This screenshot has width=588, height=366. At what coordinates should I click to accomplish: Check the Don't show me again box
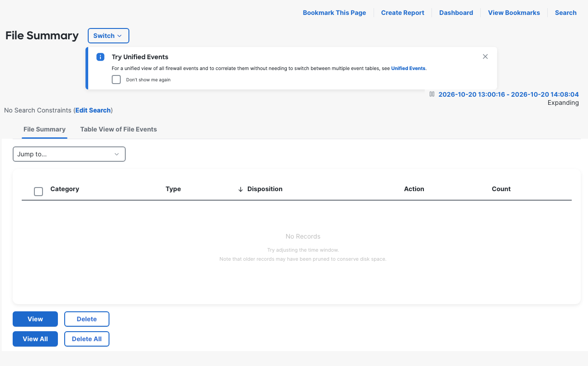[116, 80]
